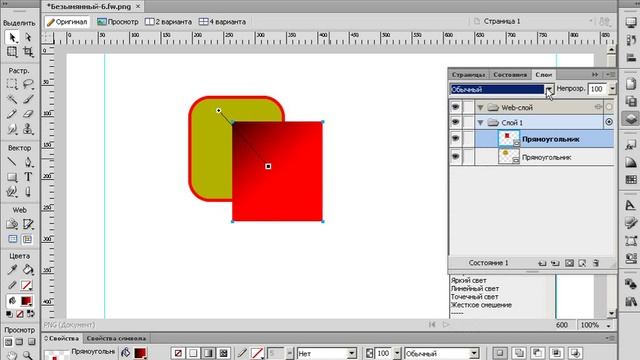Screen dimensions: 640x360
Task: Choose Яркий свет blend mode
Action: pyautogui.click(x=469, y=280)
